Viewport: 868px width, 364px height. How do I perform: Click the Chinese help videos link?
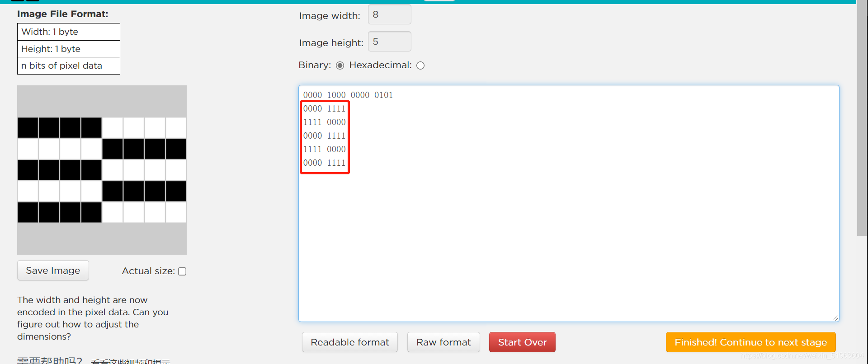[131, 361]
